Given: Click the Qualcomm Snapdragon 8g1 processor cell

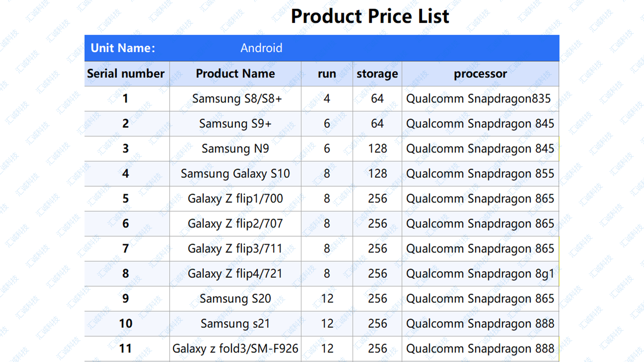Looking at the screenshot, I should 480,274.
